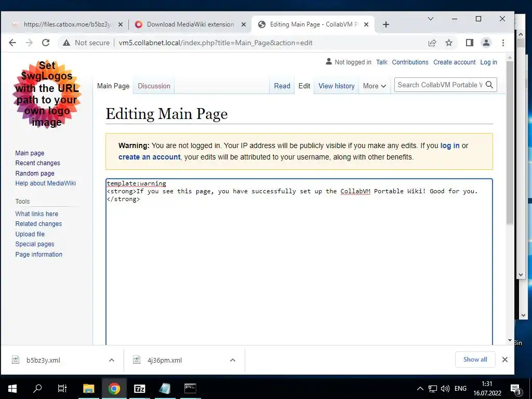The height and width of the screenshot is (399, 532).
Task: Expand the More dropdown menu
Action: tap(374, 86)
